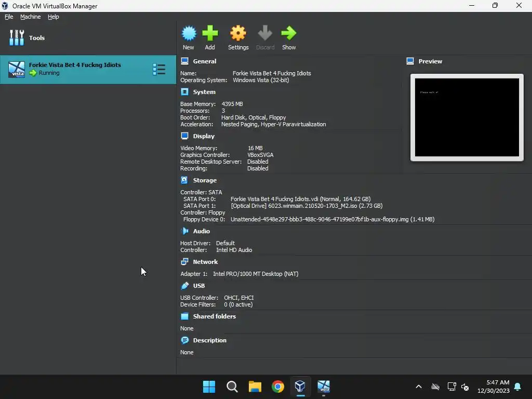Click the Description speech bubble icon
Screen dimensions: 532x399
[184, 340]
